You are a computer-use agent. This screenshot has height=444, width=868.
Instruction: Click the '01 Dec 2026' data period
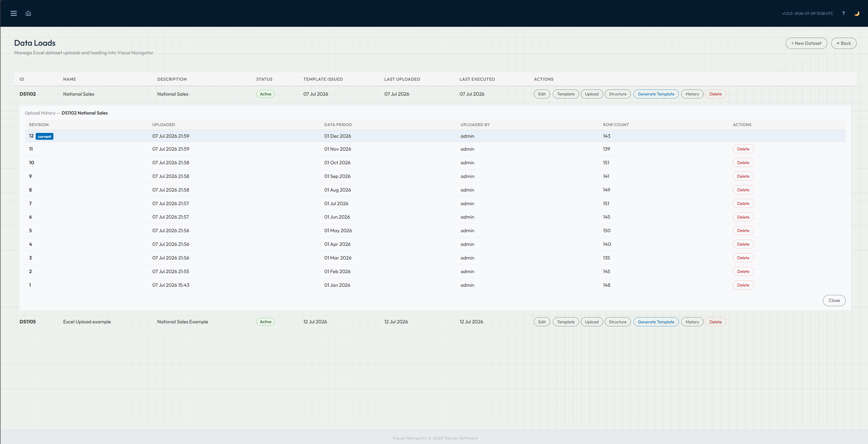pos(338,136)
